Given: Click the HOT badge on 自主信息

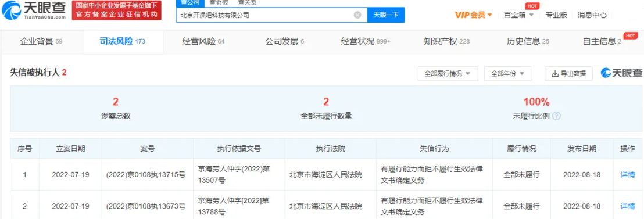Looking at the screenshot, I should tap(629, 35).
